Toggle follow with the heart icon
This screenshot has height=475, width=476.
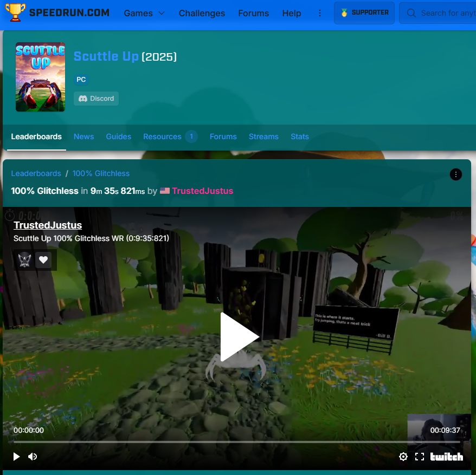pyautogui.click(x=43, y=259)
